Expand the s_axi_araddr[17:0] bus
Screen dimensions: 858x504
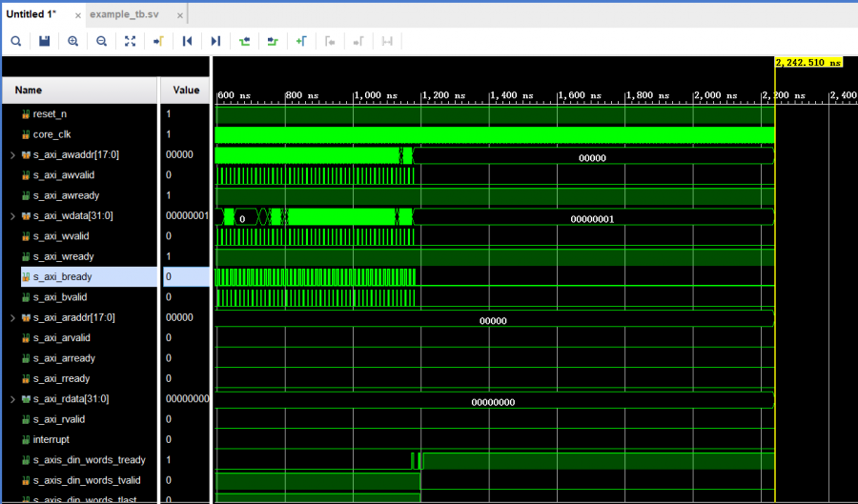pos(12,317)
